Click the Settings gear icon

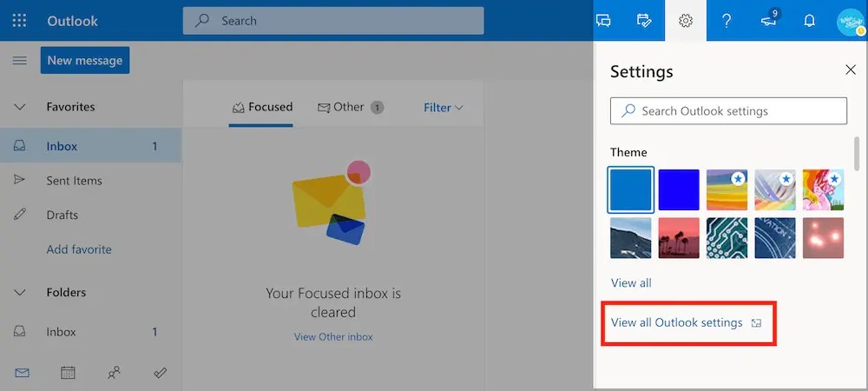click(686, 21)
